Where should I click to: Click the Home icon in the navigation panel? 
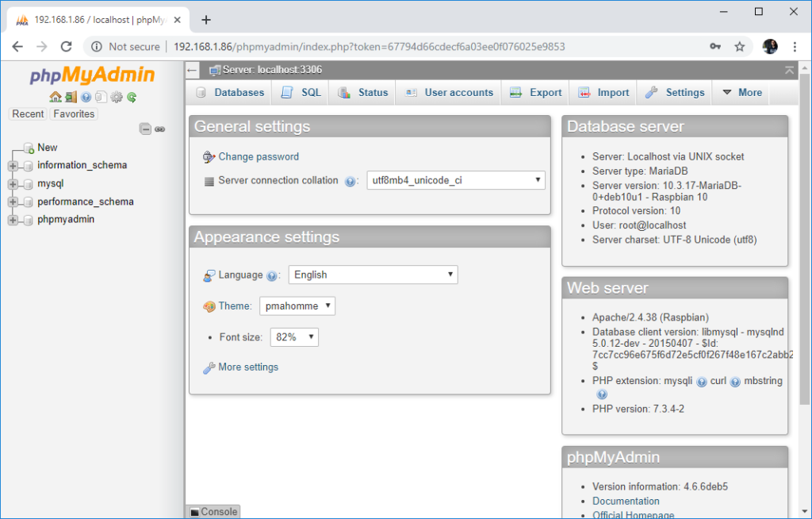pos(56,96)
